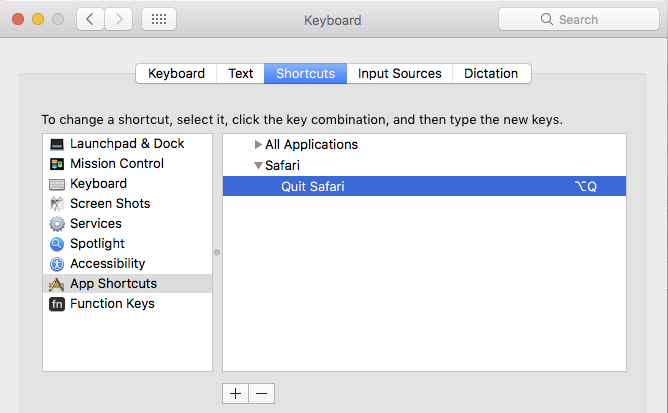Screen dimensions: 668x413
Task: Minimize the Keyboard window
Action: pyautogui.click(x=38, y=19)
